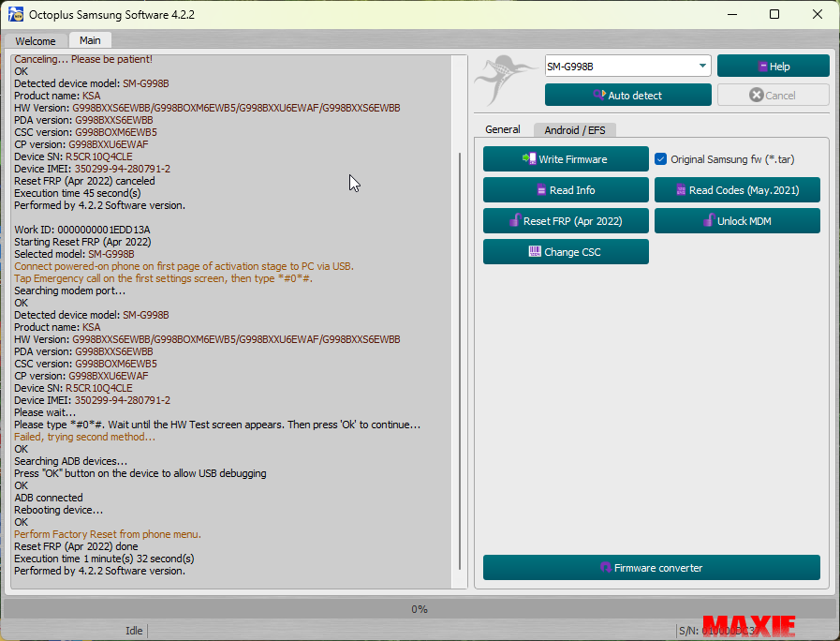Click the 'Searching modem port...' log line
Image resolution: width=840 pixels, height=641 pixels.
pyautogui.click(x=69, y=291)
